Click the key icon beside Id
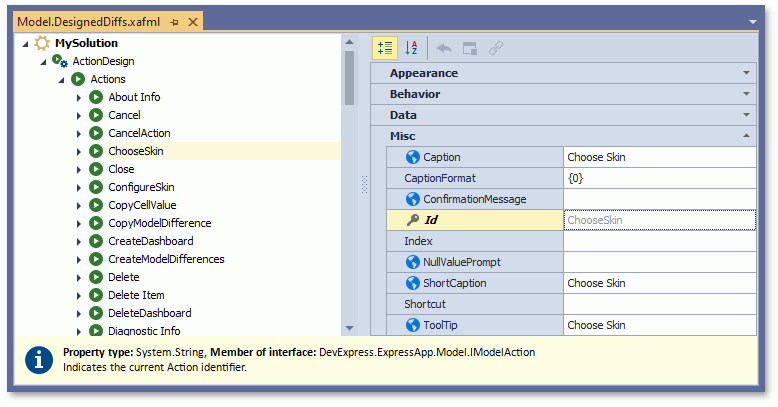This screenshot has width=778, height=407. (x=412, y=220)
